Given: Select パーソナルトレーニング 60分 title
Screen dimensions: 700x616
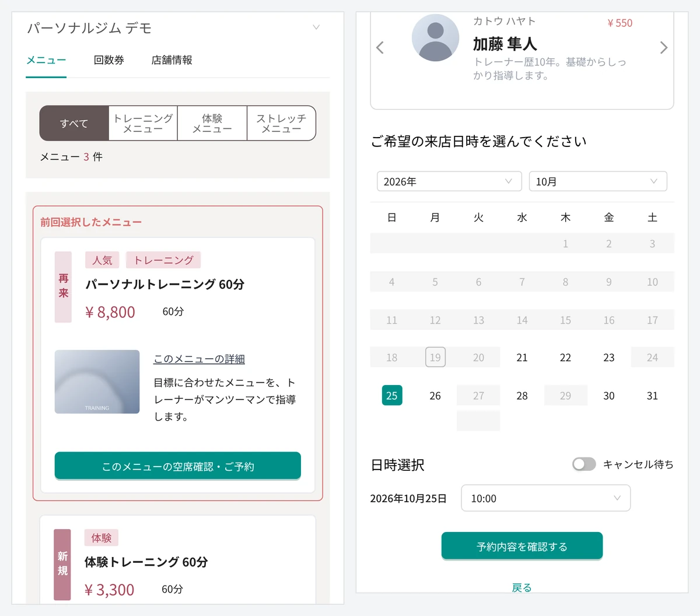Looking at the screenshot, I should [165, 284].
